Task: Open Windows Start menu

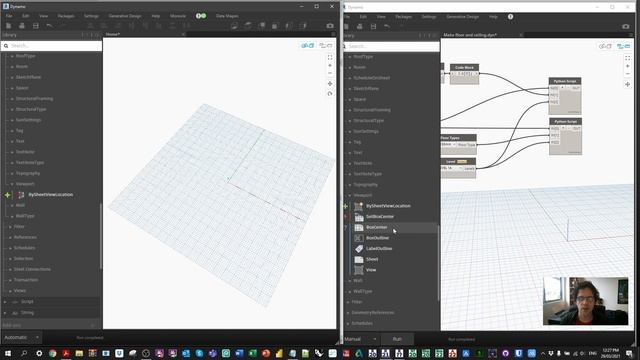Action: 7,353
